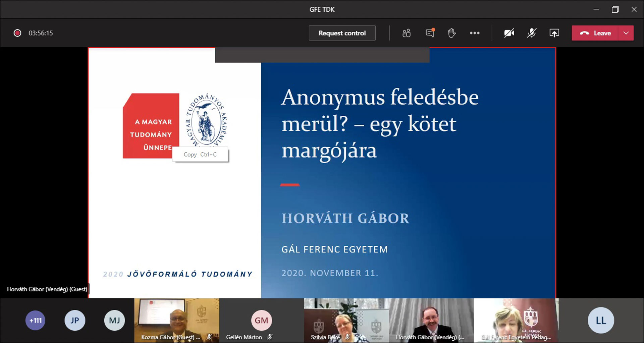Screen dimensions: 644x343
Task: Click the GM avatar of Gellén Márton
Action: (261, 320)
